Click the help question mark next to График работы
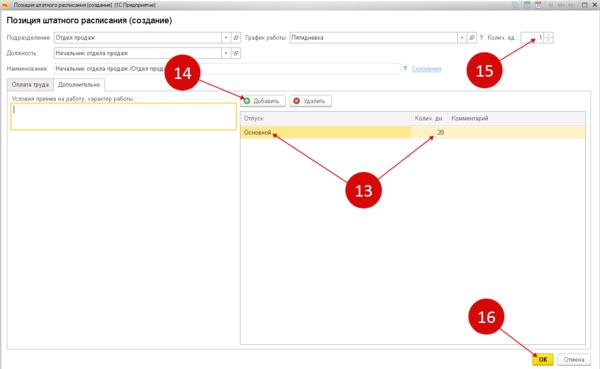This screenshot has height=369, width=600. click(481, 38)
